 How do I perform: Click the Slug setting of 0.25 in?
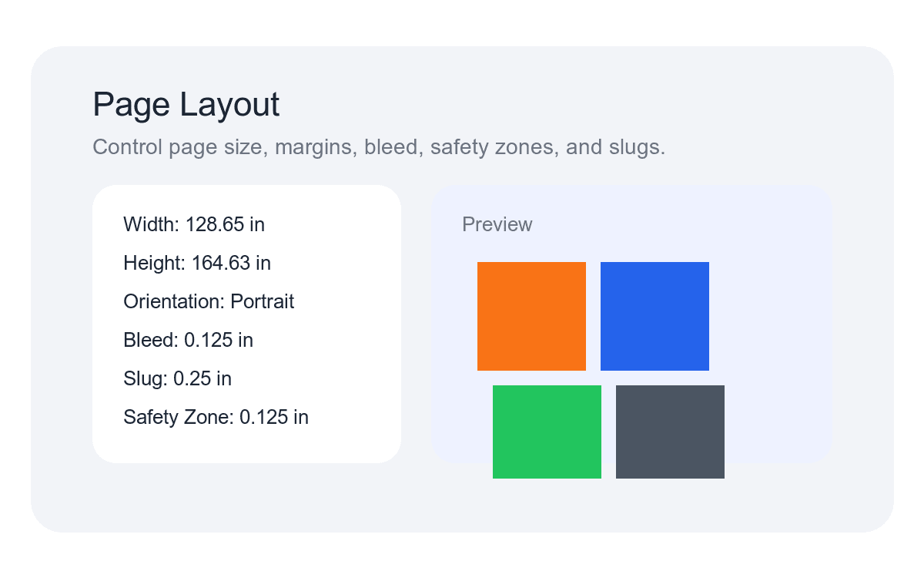[176, 378]
